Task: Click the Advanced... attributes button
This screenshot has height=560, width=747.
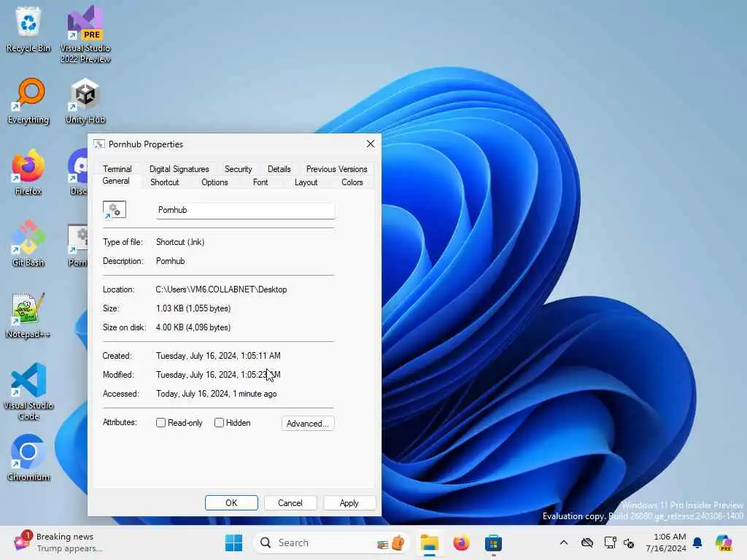Action: tap(308, 424)
